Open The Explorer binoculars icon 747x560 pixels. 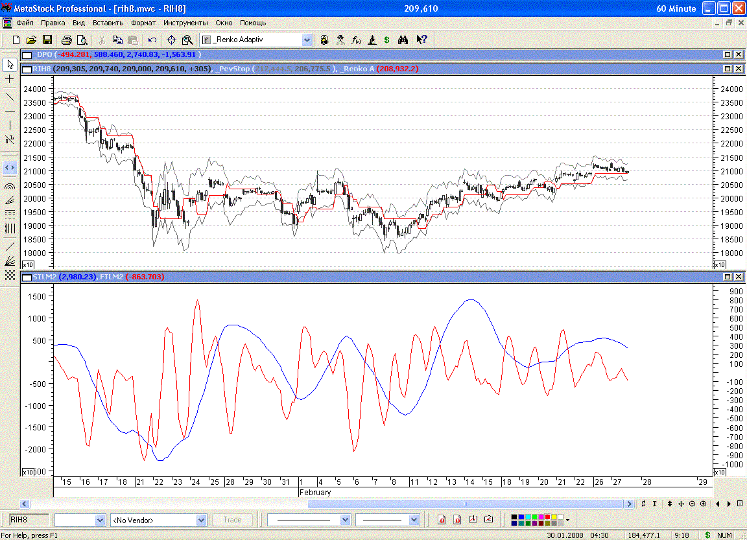[403, 40]
